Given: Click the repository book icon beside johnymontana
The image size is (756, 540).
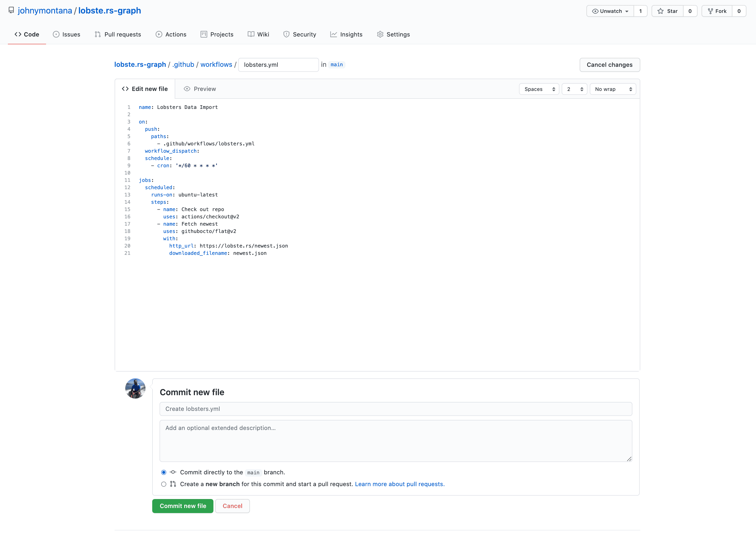Looking at the screenshot, I should (x=11, y=10).
